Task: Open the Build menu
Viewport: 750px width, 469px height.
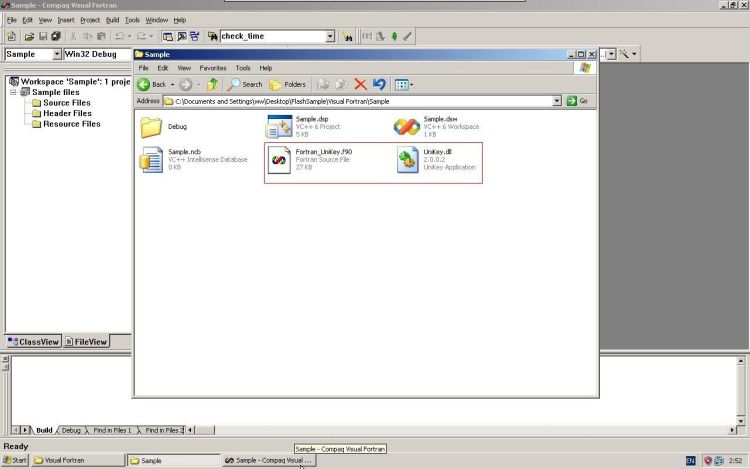Action: click(112, 20)
